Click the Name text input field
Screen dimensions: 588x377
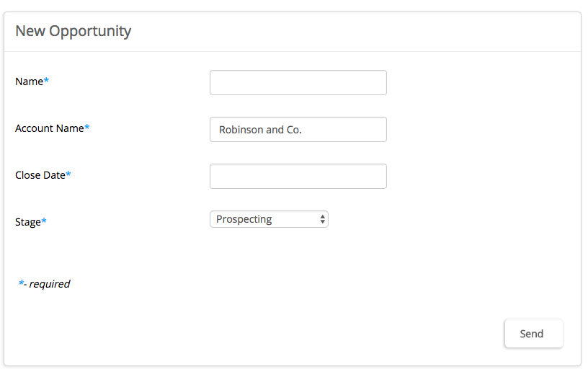(x=298, y=82)
